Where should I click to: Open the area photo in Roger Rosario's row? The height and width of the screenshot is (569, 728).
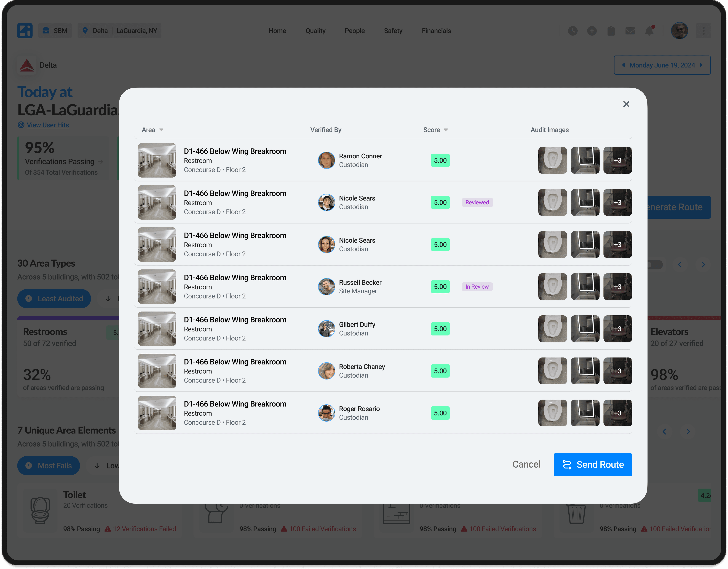click(x=157, y=413)
